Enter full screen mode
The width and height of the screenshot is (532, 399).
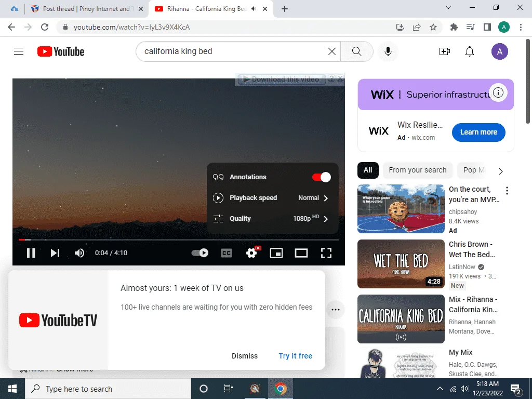click(326, 253)
